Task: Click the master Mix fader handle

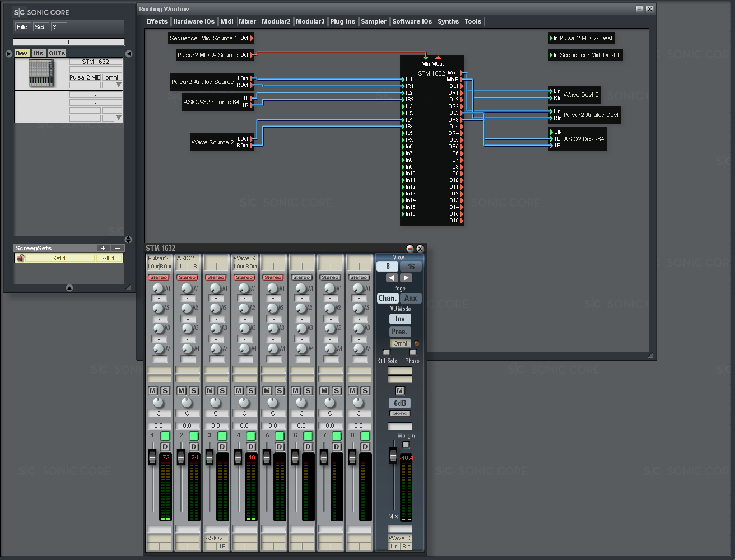Action: pos(393,455)
